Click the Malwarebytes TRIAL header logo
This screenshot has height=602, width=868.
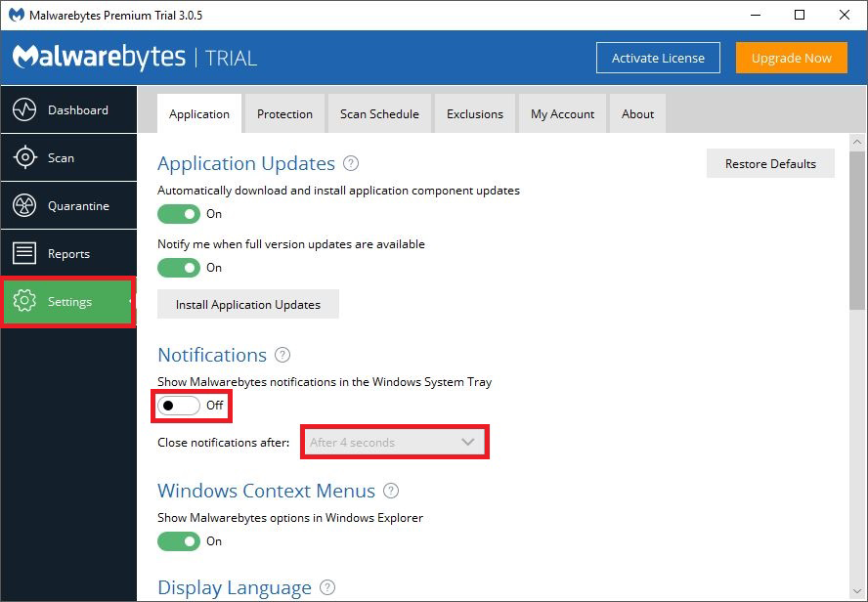pos(135,58)
